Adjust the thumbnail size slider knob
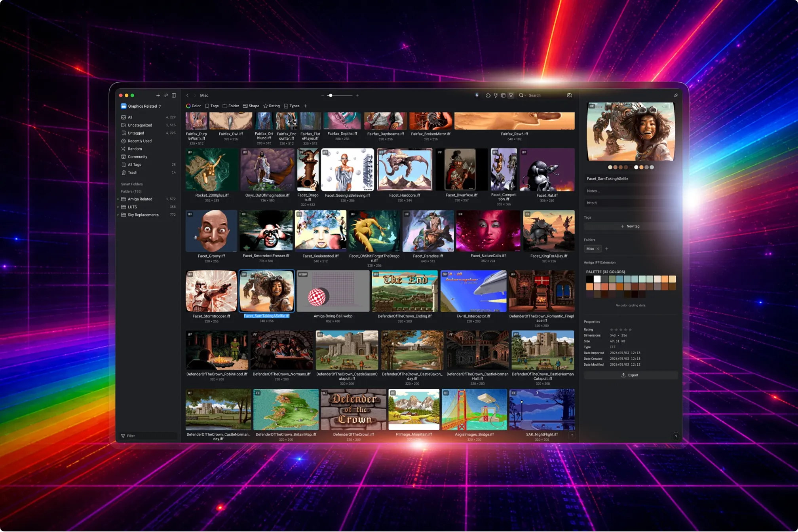The image size is (798, 532). coord(331,95)
